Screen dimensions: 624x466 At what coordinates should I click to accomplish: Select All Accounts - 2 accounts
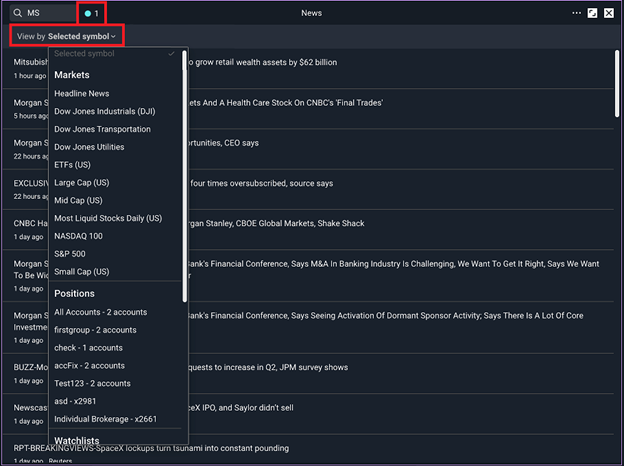(101, 312)
